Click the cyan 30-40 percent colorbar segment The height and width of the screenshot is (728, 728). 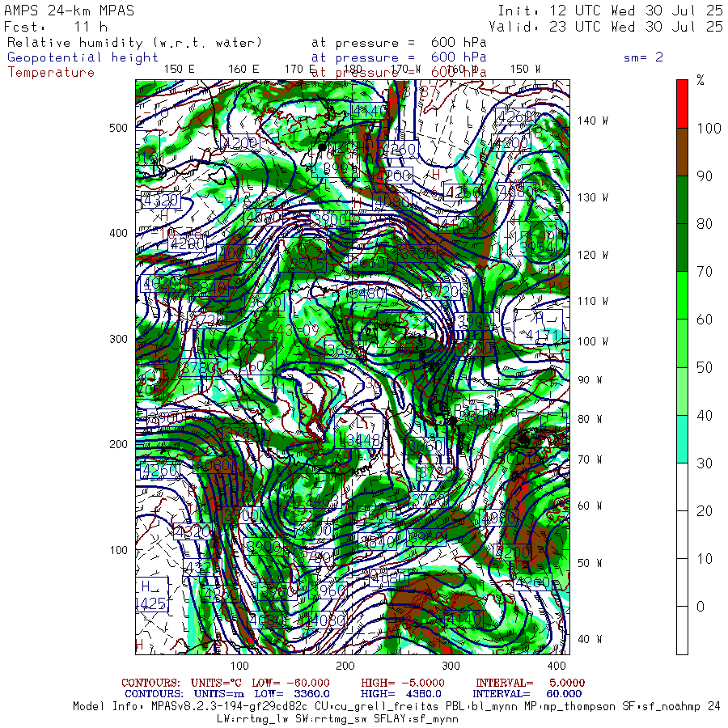[x=682, y=438]
